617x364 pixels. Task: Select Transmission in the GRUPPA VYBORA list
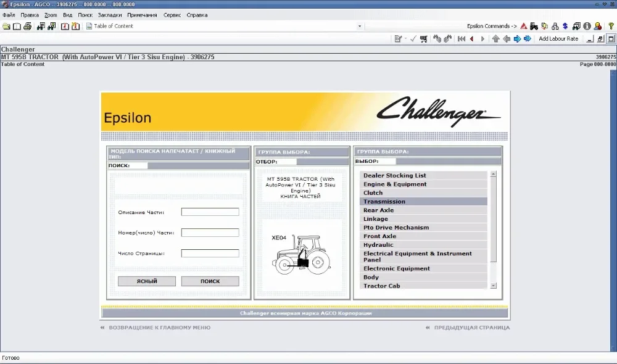click(384, 201)
